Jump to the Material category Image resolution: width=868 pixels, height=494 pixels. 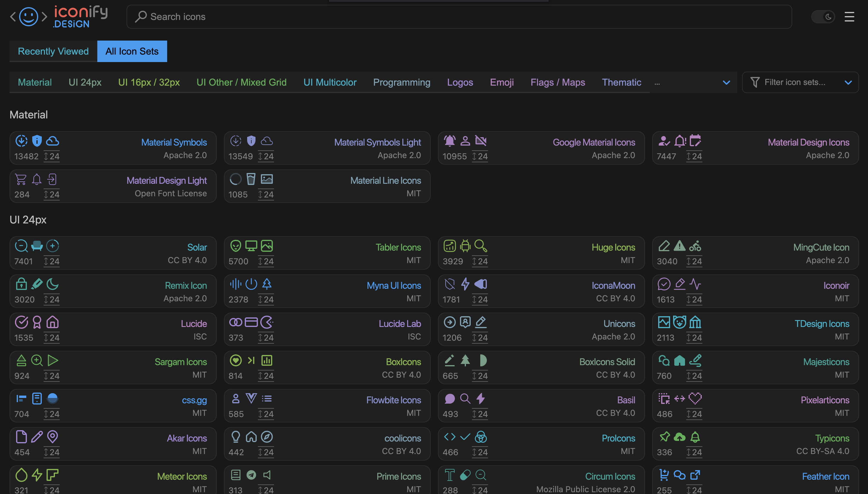click(35, 82)
